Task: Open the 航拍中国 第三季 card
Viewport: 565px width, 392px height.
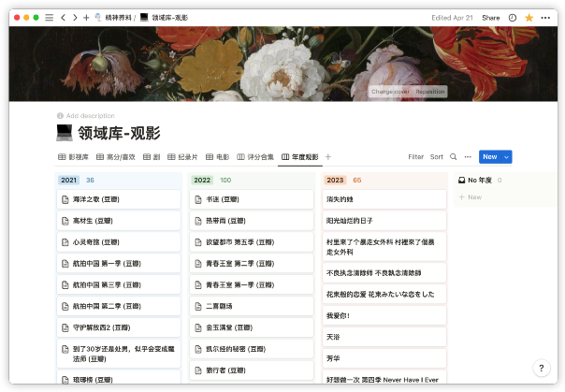Action: pos(119,284)
